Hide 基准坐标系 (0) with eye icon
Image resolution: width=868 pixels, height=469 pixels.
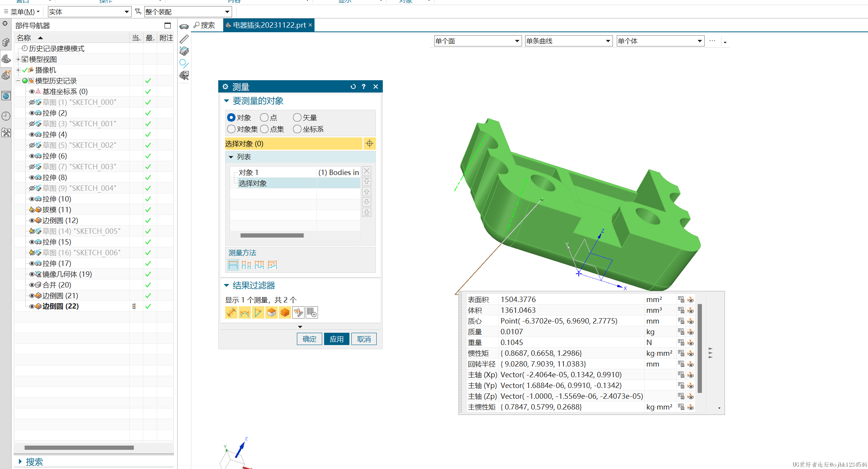point(32,92)
